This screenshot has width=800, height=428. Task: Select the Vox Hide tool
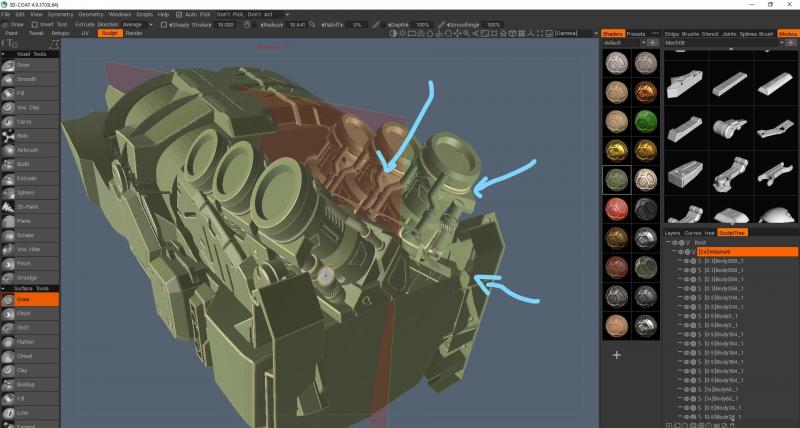coord(27,248)
